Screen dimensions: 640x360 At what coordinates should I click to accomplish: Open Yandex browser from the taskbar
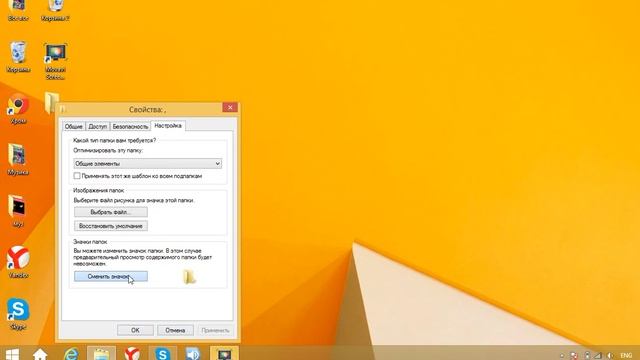click(x=132, y=353)
